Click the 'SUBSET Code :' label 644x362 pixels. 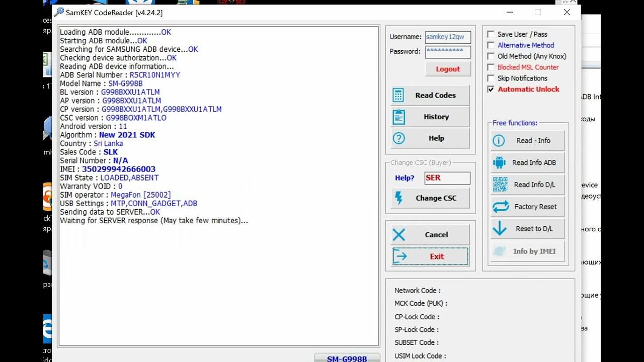pyautogui.click(x=418, y=343)
